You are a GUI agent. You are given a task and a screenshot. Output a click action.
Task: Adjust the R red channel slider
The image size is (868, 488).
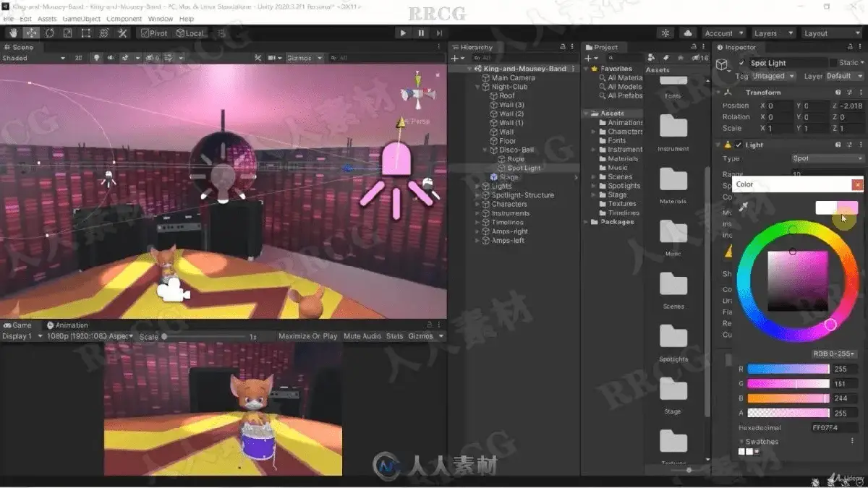pyautogui.click(x=788, y=369)
